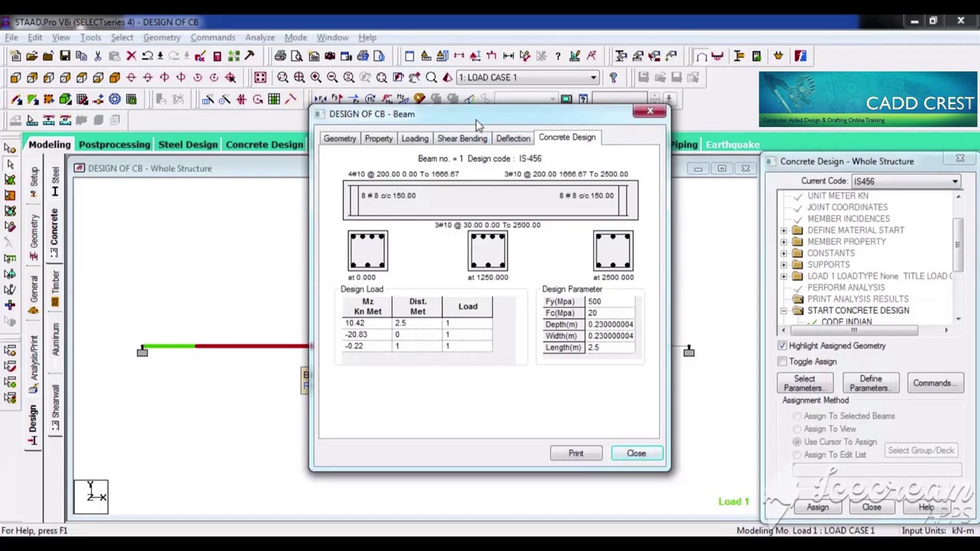Screen dimensions: 980x551
Task: Click the Save floppy disk icon
Action: coord(65,56)
